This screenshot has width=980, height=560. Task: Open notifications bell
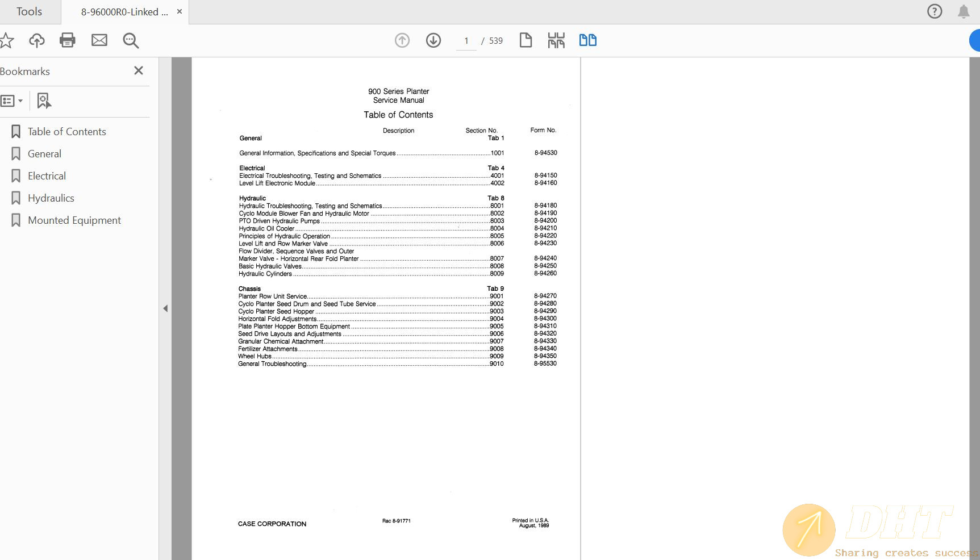pyautogui.click(x=964, y=11)
